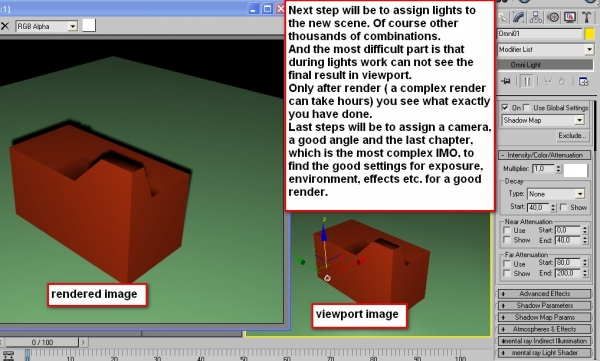Uncheck the shadows On checkbox
The height and width of the screenshot is (361, 600).
(x=505, y=108)
